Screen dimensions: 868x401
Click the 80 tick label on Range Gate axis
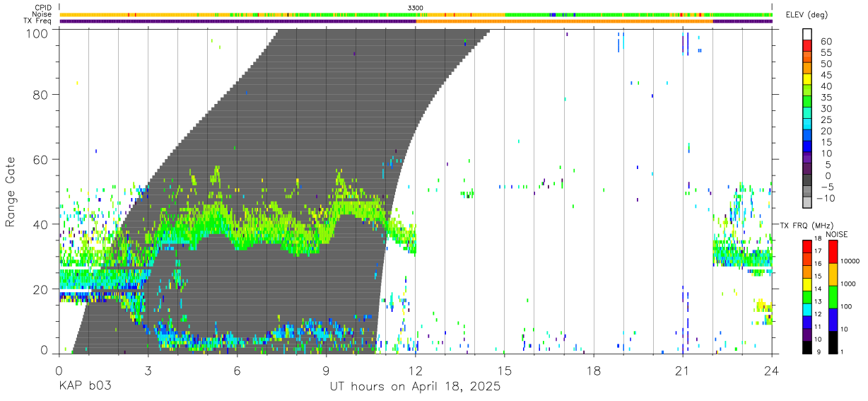point(40,94)
